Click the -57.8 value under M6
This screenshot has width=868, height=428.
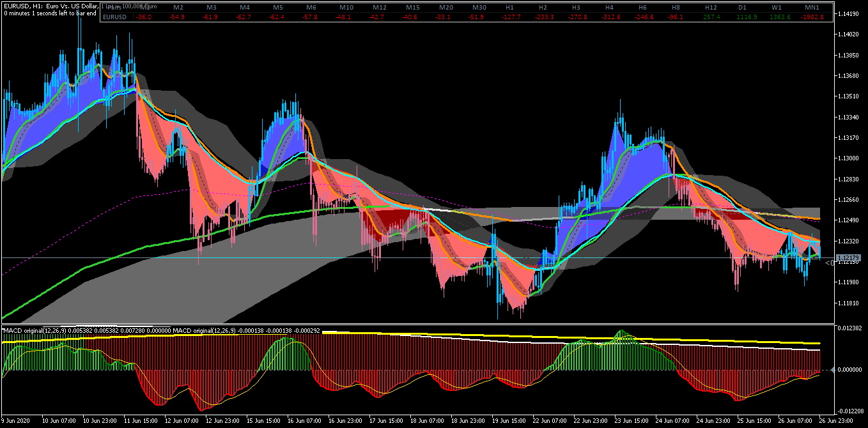click(310, 17)
